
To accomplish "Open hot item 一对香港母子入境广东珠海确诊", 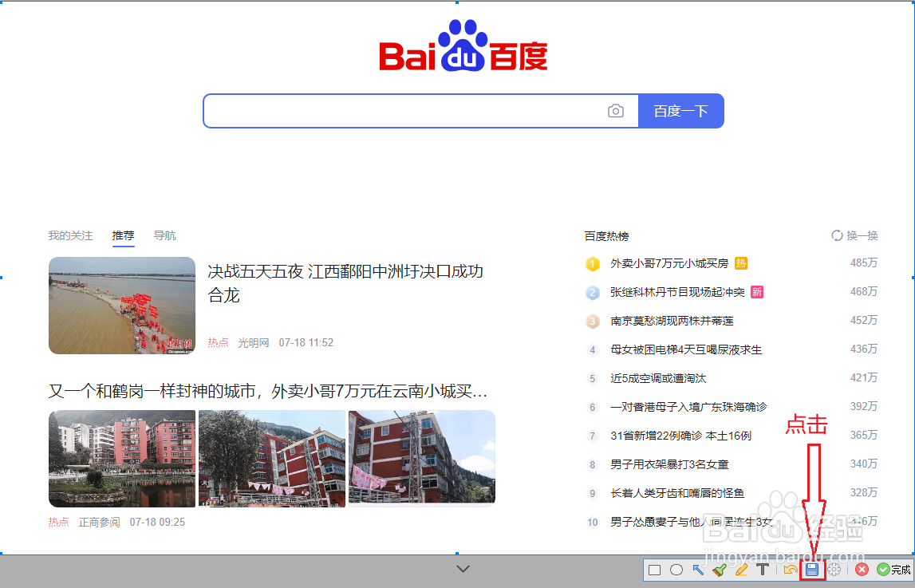I will tap(688, 407).
